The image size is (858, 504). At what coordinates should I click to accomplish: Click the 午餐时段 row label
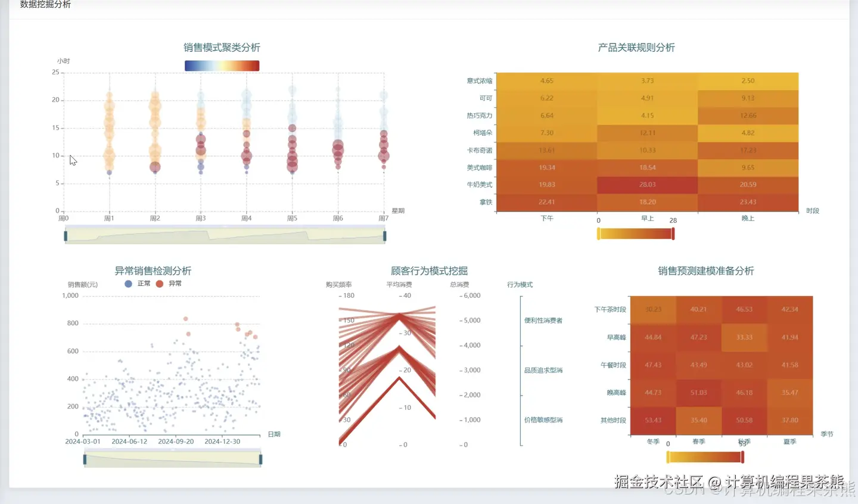(x=613, y=365)
